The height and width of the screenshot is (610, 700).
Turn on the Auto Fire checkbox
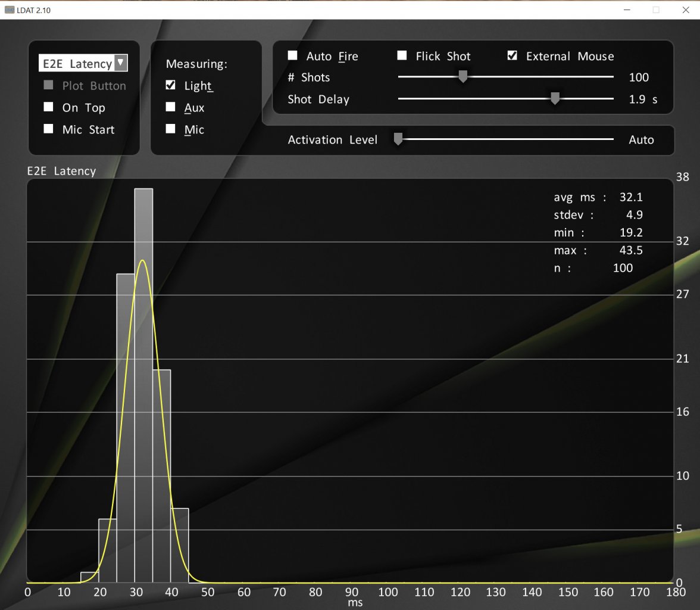coord(292,55)
